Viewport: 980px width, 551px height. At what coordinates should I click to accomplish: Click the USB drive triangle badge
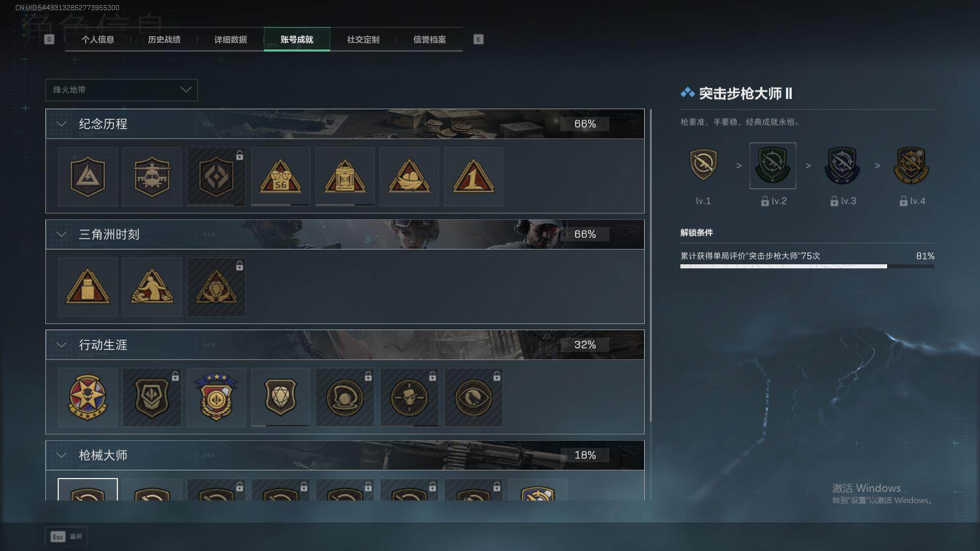(x=87, y=287)
